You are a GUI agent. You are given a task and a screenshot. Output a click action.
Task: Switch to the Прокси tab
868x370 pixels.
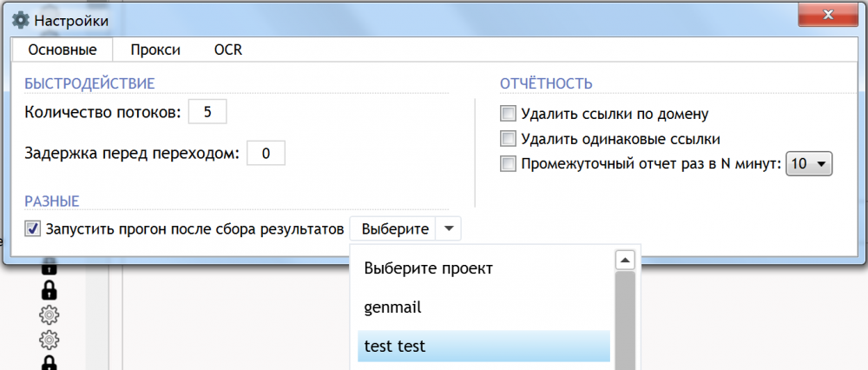pyautogui.click(x=155, y=50)
